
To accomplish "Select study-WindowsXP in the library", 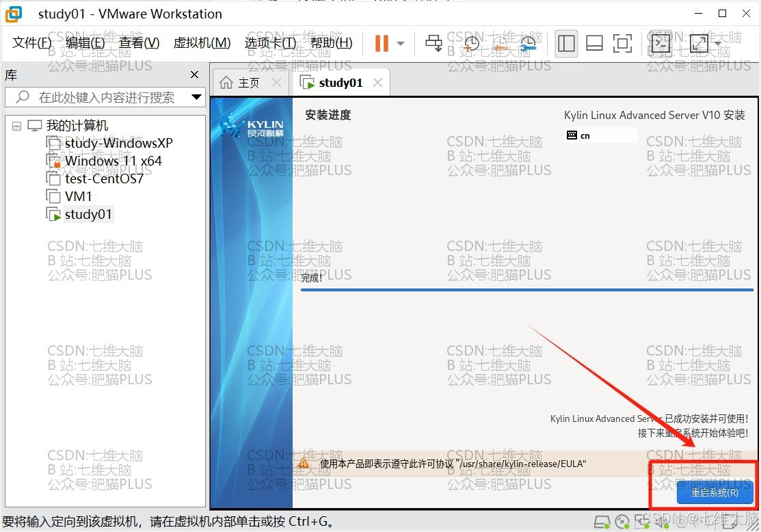I will coord(118,143).
